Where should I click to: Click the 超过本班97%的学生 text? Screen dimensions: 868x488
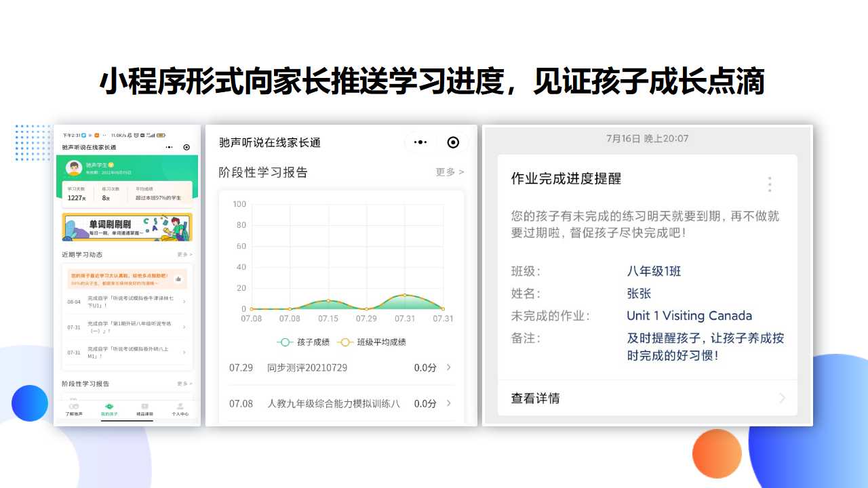coord(158,198)
